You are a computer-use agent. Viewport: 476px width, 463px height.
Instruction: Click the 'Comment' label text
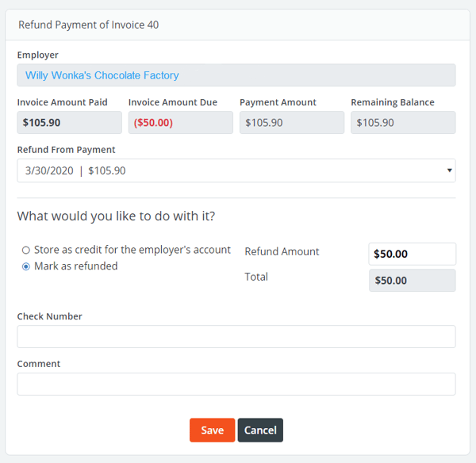coord(39,364)
